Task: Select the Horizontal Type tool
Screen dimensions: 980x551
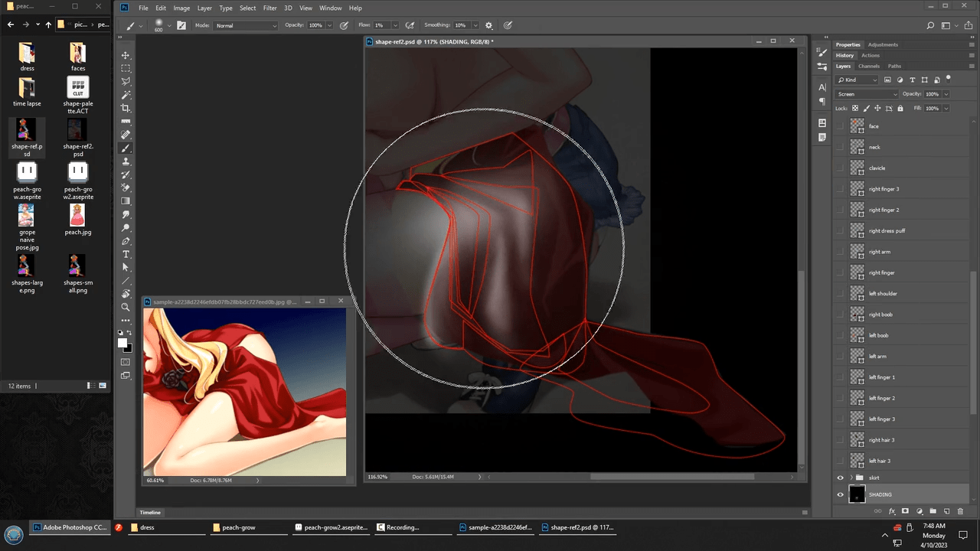Action: (x=126, y=254)
